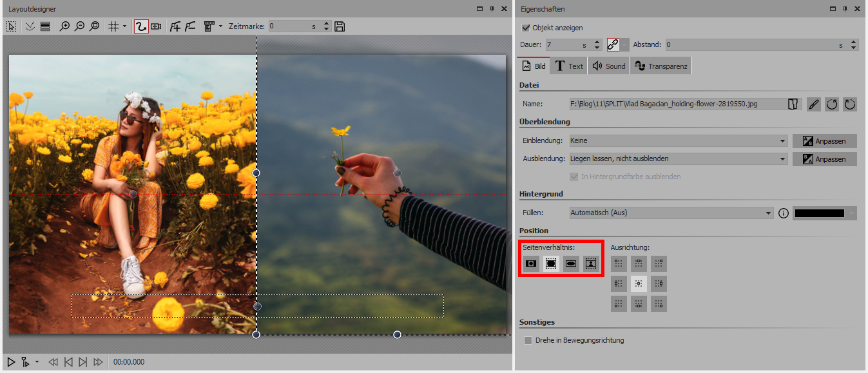Browse for image file next to Name field
This screenshot has width=868, height=373.
(x=793, y=104)
